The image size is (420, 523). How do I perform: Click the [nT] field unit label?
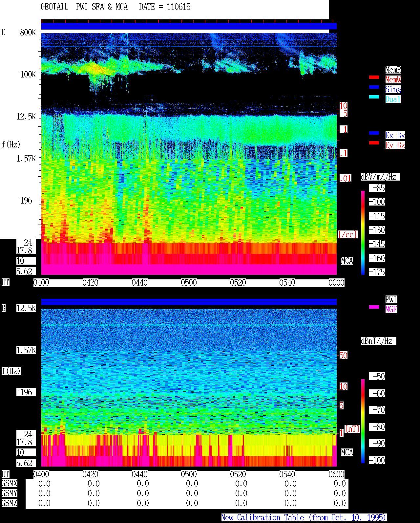point(352,429)
